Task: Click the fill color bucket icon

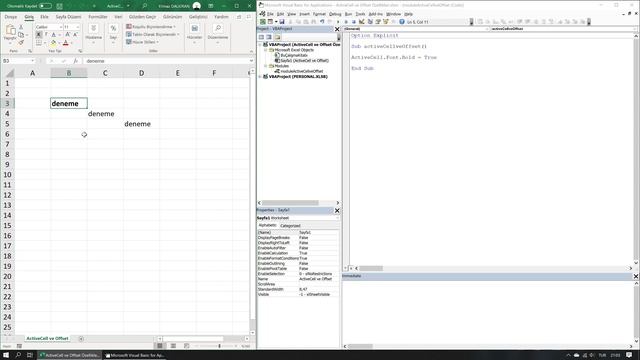Action: pyautogui.click(x=53, y=43)
